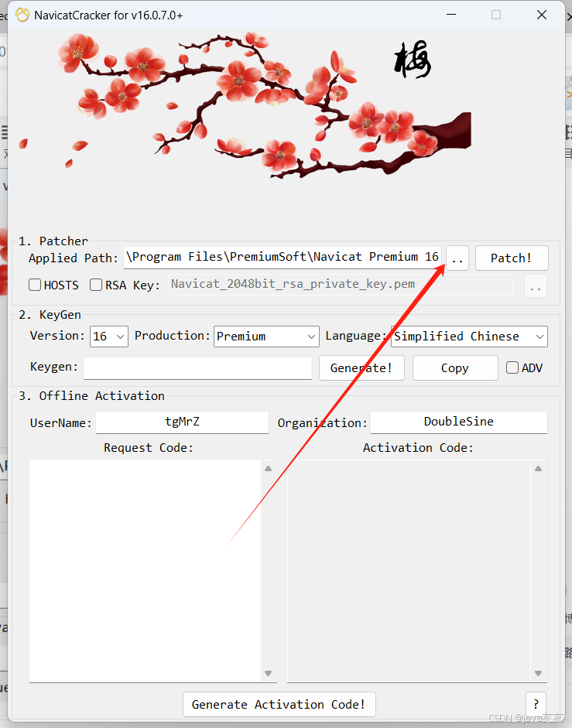Open help with the ? button
The width and height of the screenshot is (572, 728).
[x=536, y=705]
